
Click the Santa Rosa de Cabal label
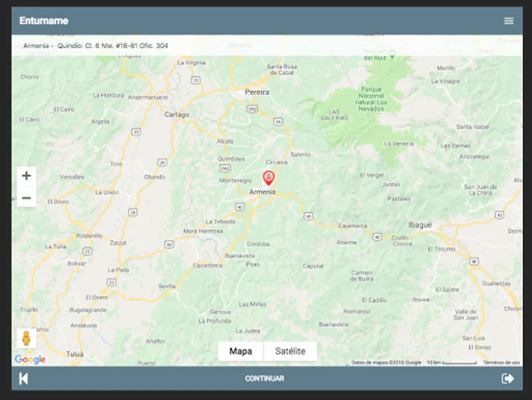tap(282, 69)
